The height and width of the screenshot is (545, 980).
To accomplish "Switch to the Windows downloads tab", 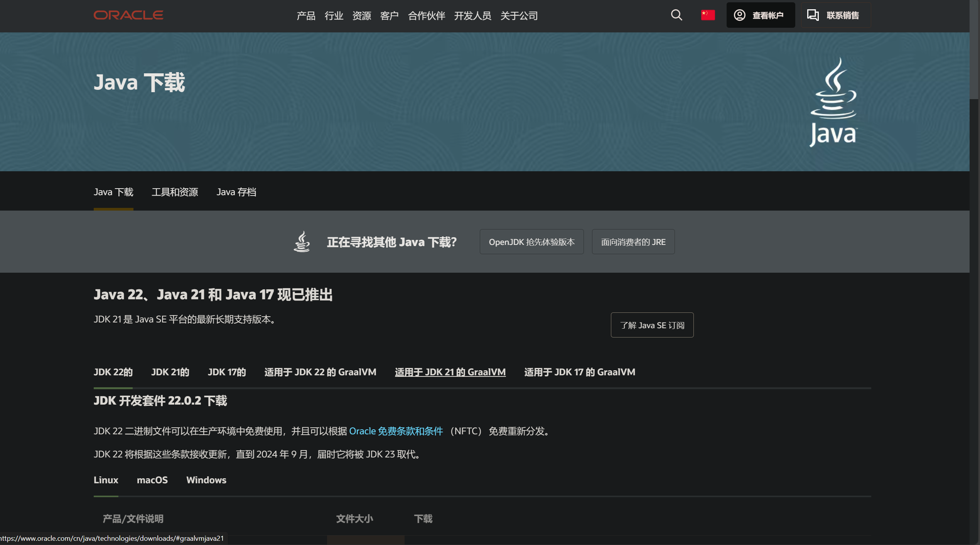I will (x=206, y=480).
